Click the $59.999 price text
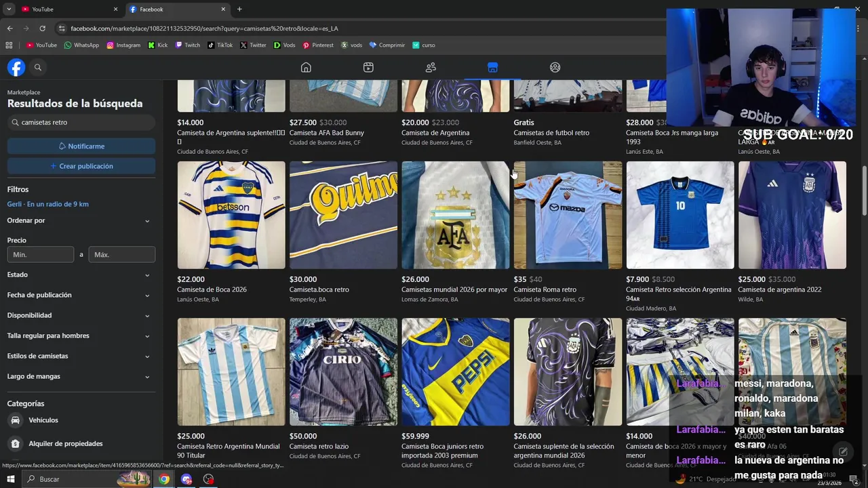 pos(415,436)
